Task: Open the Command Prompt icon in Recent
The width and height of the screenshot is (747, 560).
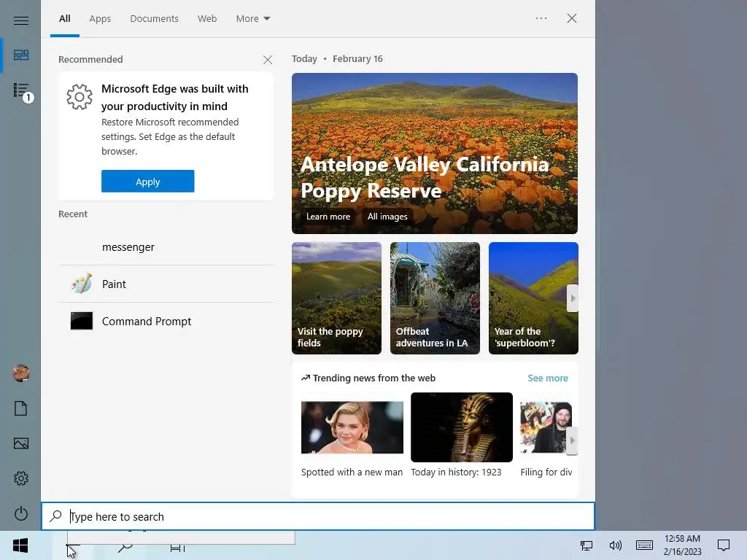Action: click(82, 321)
